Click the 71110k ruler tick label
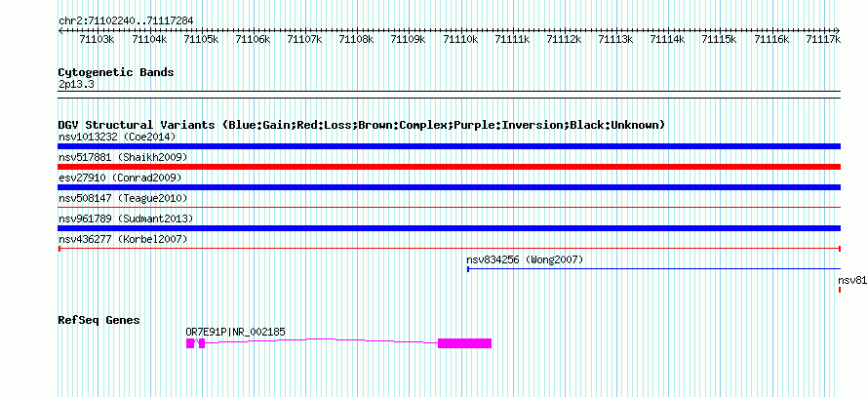 tap(460, 39)
